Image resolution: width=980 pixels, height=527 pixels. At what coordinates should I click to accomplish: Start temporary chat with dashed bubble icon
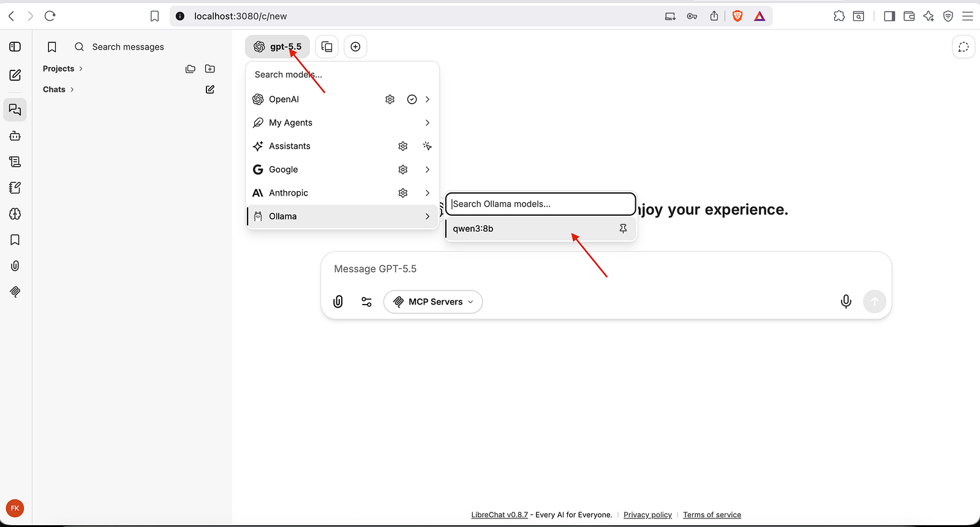click(963, 47)
